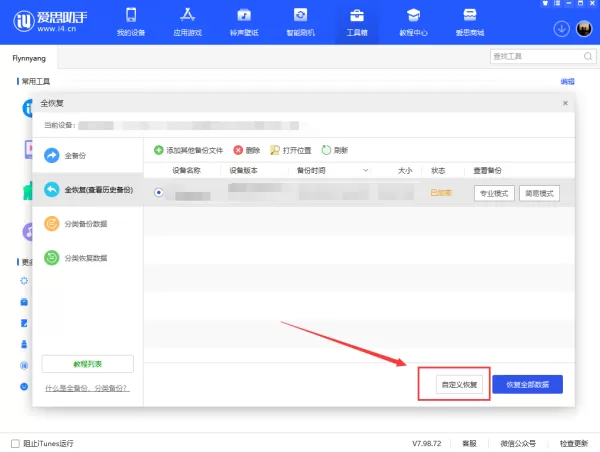Toggle 阻止iTunes运行 checkbox
This screenshot has width=600, height=452.
(15, 444)
